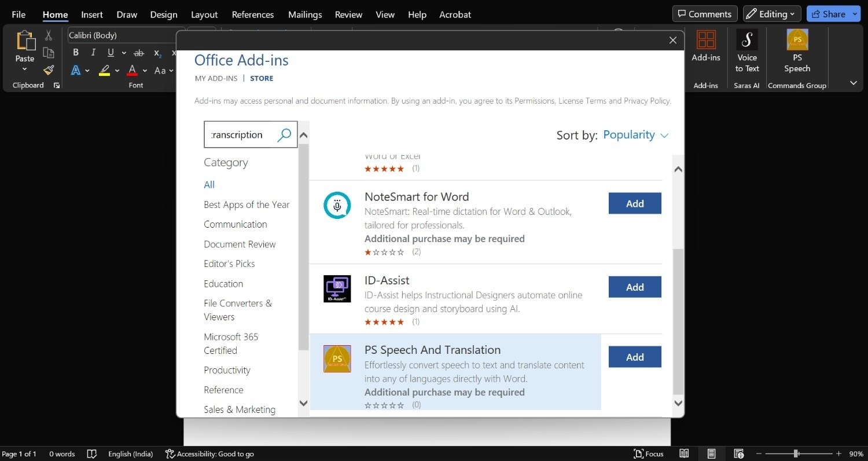Add the ID-Assist add-in

click(634, 287)
